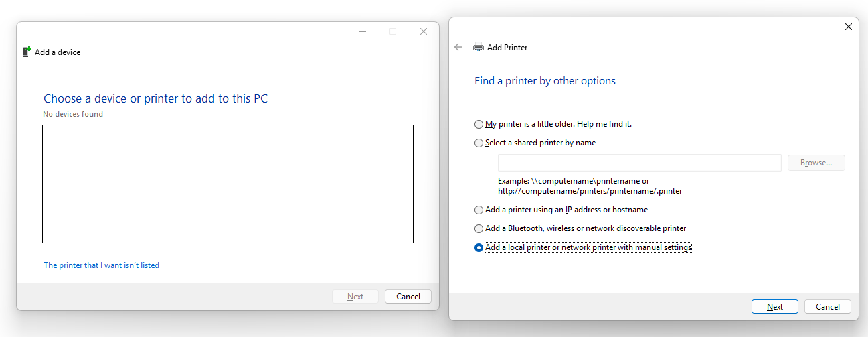This screenshot has height=337, width=868.
Task: Close the Add a device window
Action: click(424, 31)
